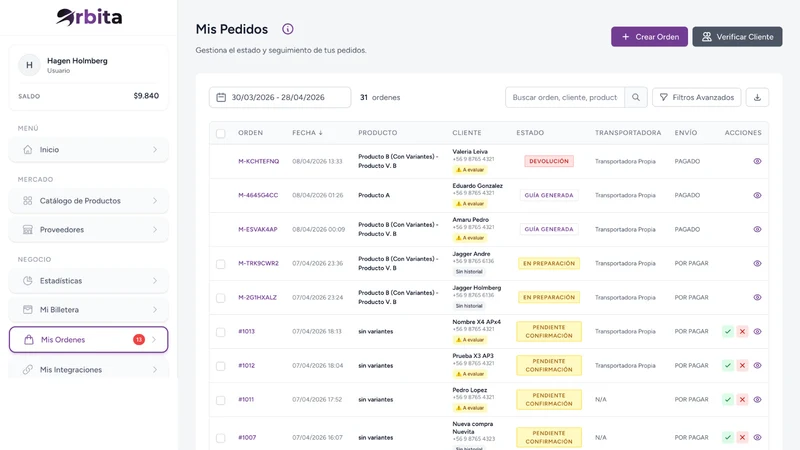Image resolution: width=800 pixels, height=450 pixels.
Task: Select the checkbox for order #1013
Action: click(x=220, y=332)
